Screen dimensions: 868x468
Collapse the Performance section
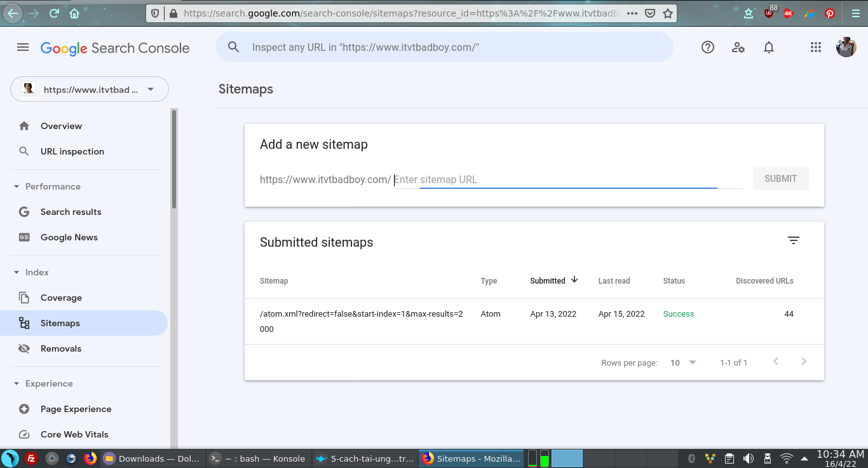pyautogui.click(x=17, y=186)
